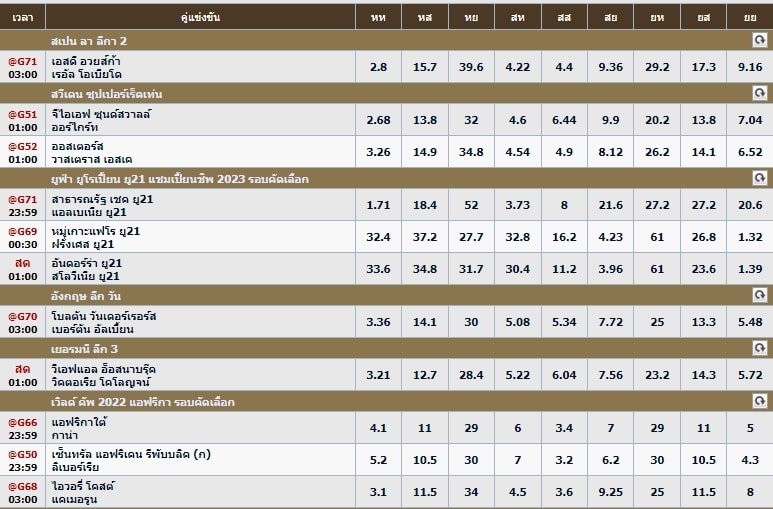The height and width of the screenshot is (509, 773).
Task: Refresh the สวีเดน ซุปเปอร์เร็ตเท่น league section
Action: (759, 93)
